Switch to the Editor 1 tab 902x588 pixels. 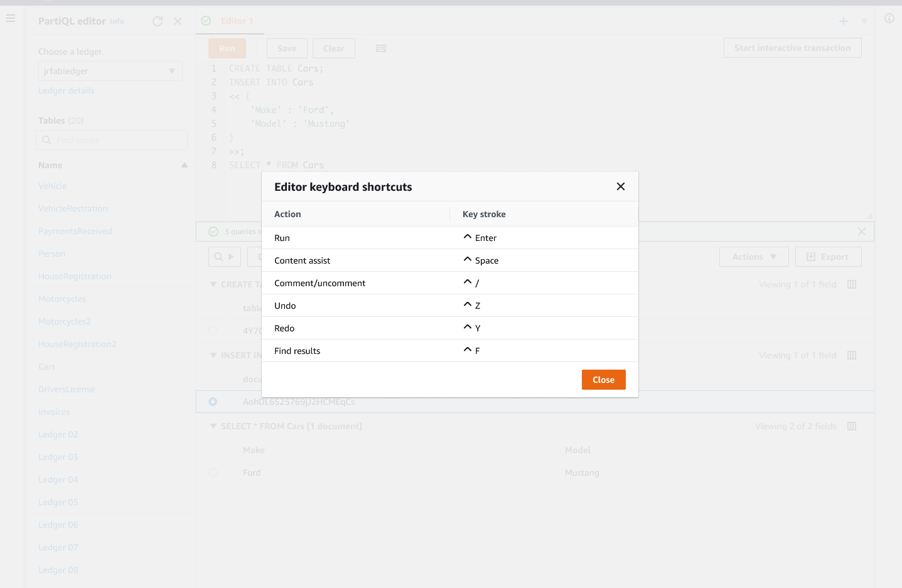[236, 21]
